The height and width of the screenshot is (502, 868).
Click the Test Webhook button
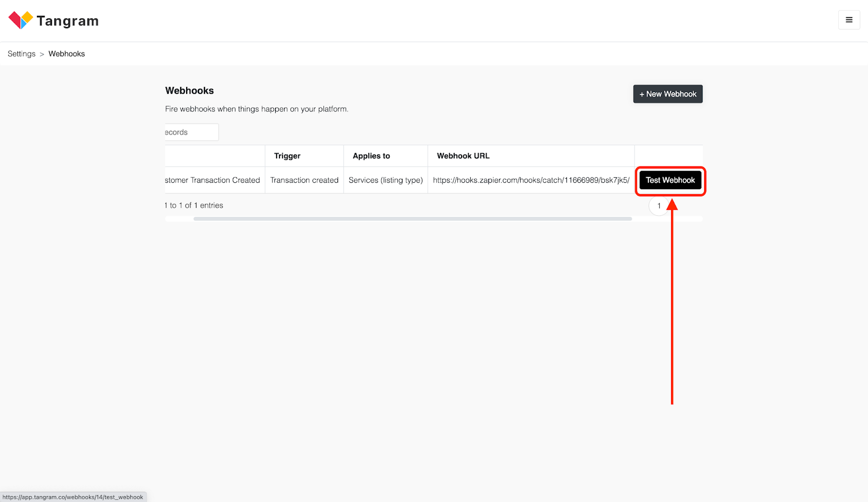(670, 180)
